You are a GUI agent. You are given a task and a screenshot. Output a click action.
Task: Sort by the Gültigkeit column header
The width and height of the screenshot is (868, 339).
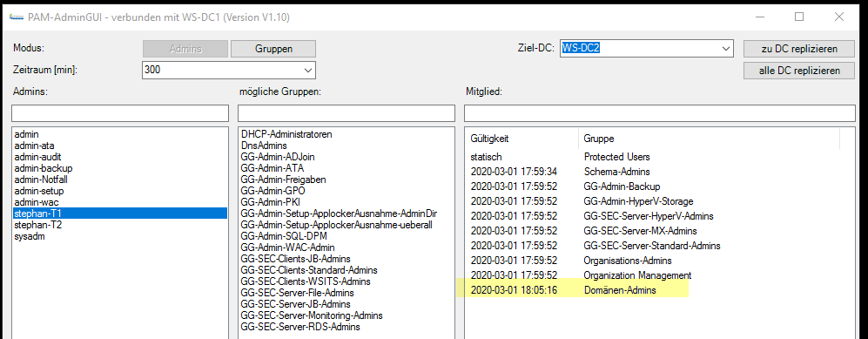click(522, 139)
